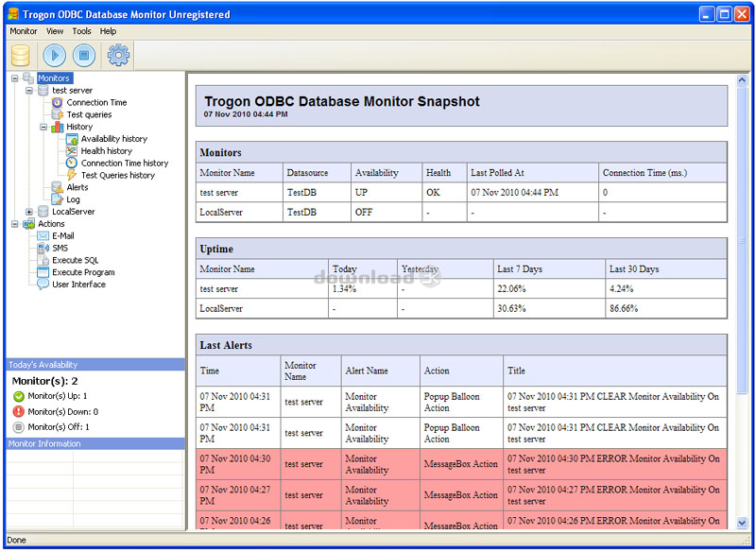Expand the LocalServer node
Image resolution: width=756 pixels, height=552 pixels.
[x=29, y=212]
